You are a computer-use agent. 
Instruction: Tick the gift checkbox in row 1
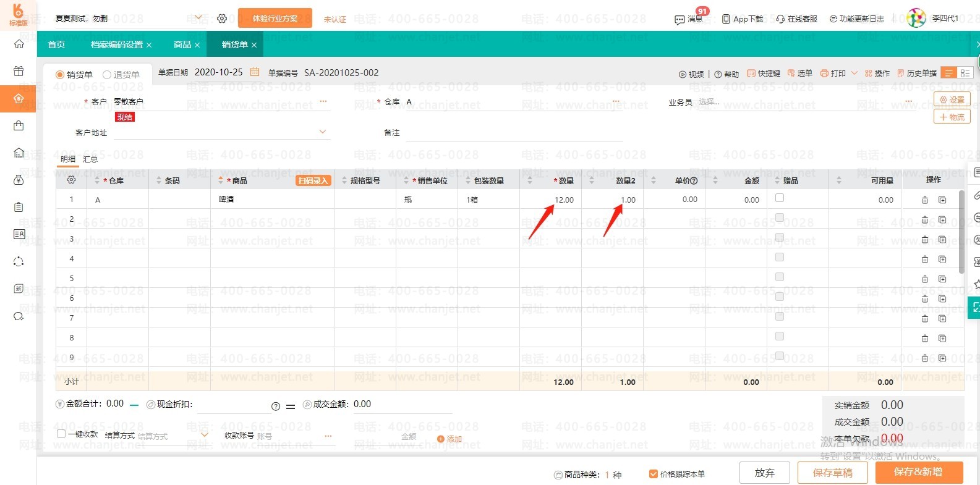pyautogui.click(x=780, y=198)
